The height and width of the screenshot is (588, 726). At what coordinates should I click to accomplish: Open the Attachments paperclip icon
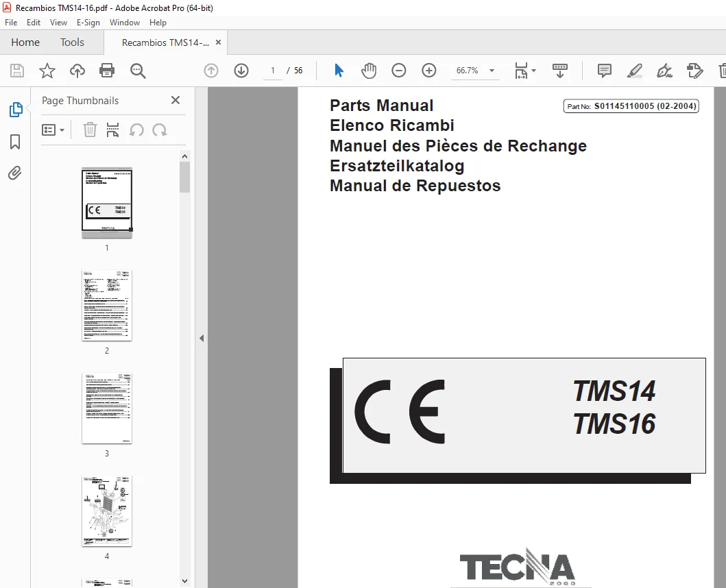click(x=15, y=173)
